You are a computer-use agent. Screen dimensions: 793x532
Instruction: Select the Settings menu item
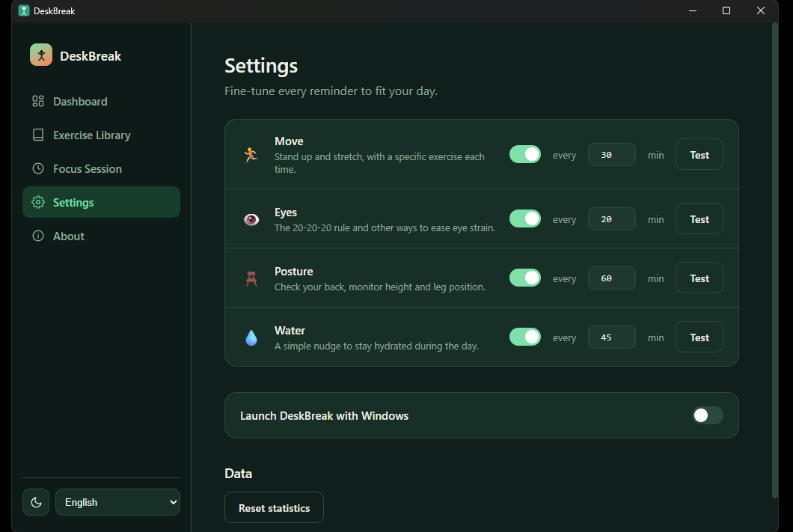point(101,202)
